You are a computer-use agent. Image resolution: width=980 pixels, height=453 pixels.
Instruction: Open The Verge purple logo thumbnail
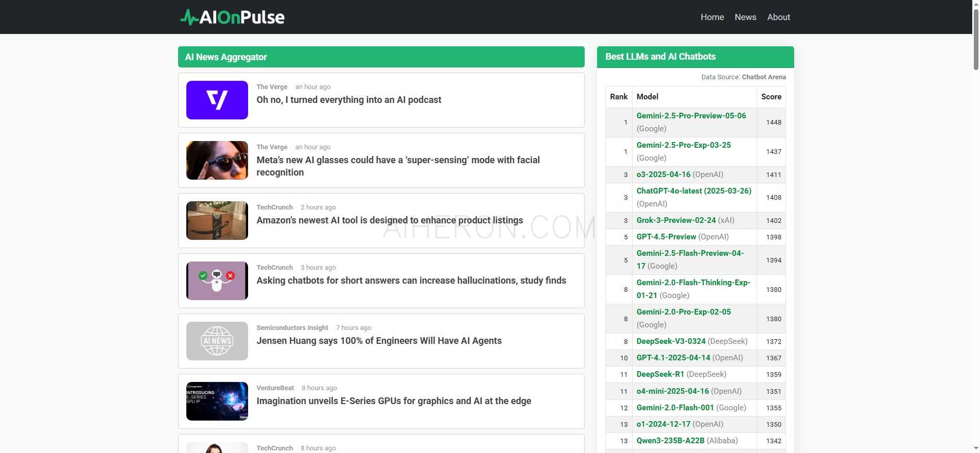click(x=217, y=100)
